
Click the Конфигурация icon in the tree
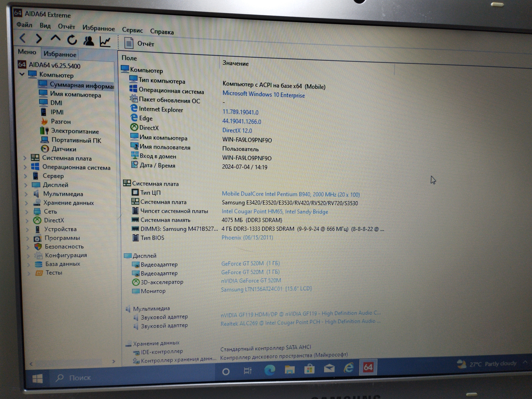38,255
